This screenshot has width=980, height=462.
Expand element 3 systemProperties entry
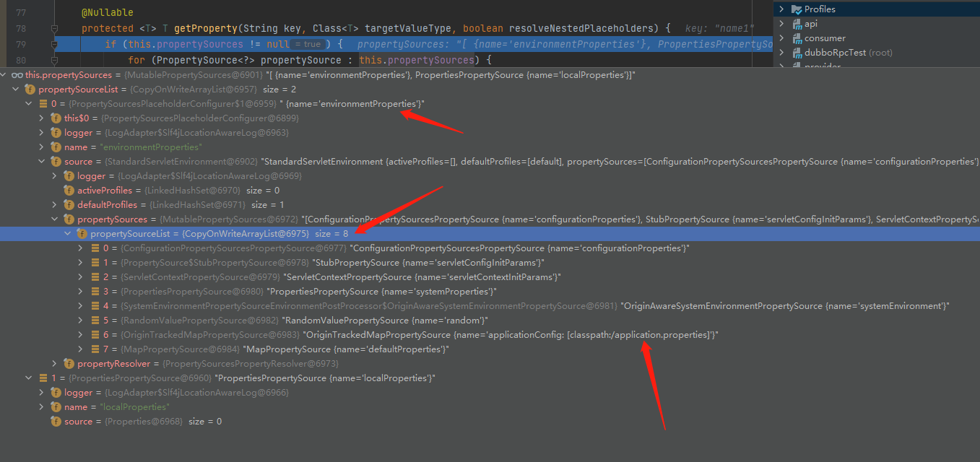click(x=82, y=292)
